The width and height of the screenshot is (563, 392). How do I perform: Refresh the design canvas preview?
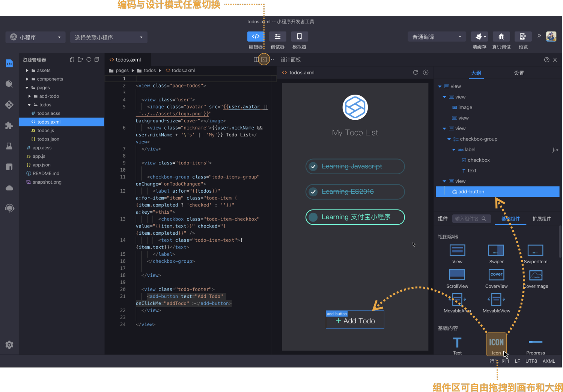coord(415,72)
